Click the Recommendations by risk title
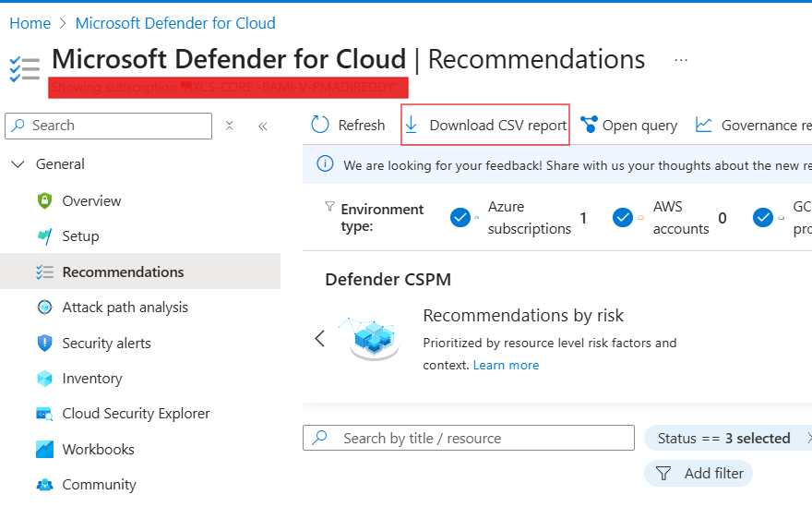Image resolution: width=812 pixels, height=507 pixels. pyautogui.click(x=523, y=315)
